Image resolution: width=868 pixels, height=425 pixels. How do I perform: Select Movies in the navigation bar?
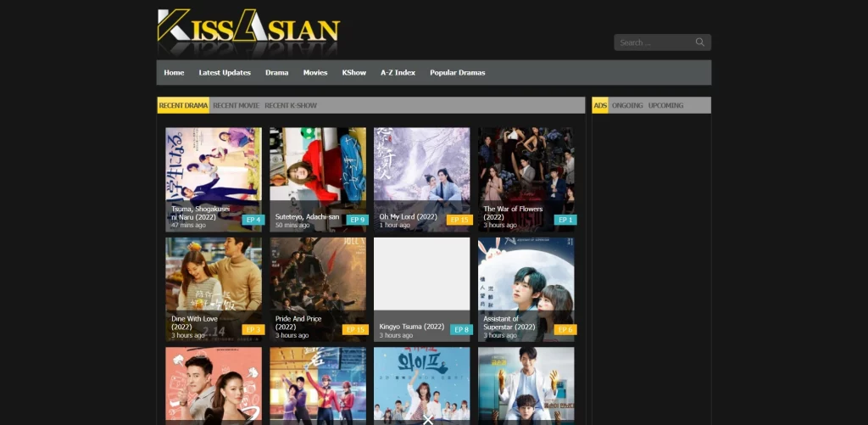point(315,73)
